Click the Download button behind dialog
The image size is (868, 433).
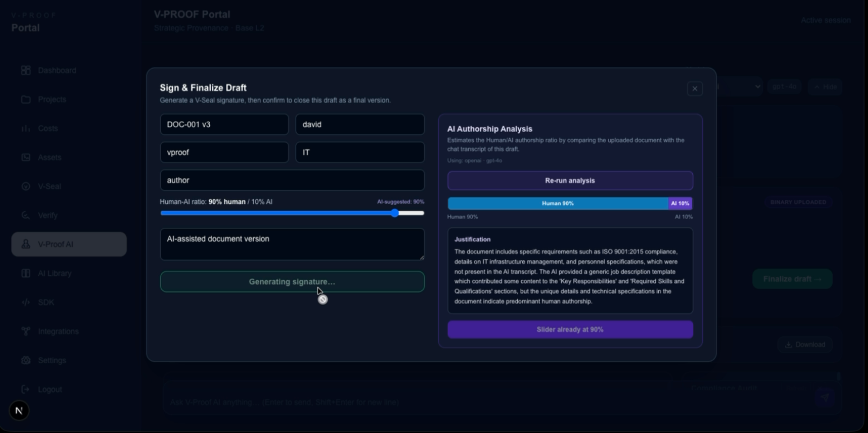(805, 345)
